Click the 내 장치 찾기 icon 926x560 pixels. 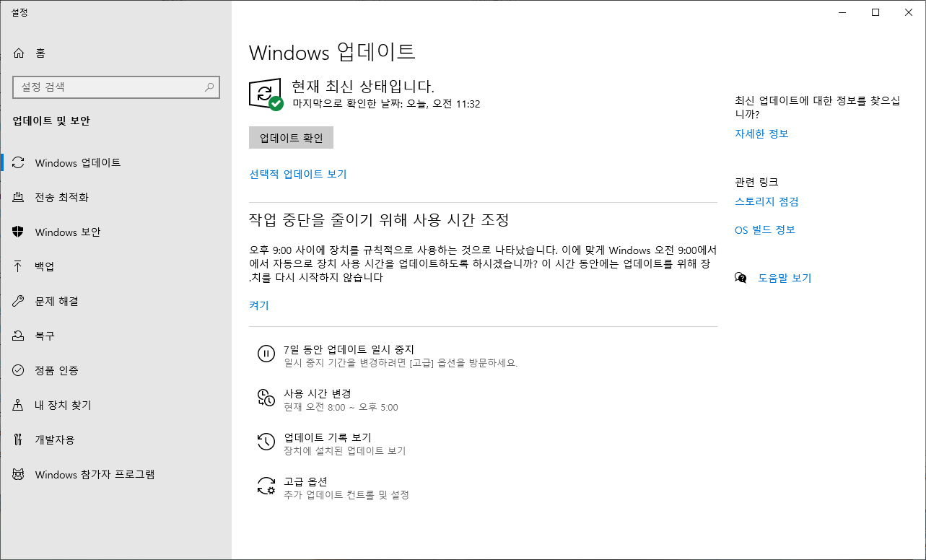(19, 406)
